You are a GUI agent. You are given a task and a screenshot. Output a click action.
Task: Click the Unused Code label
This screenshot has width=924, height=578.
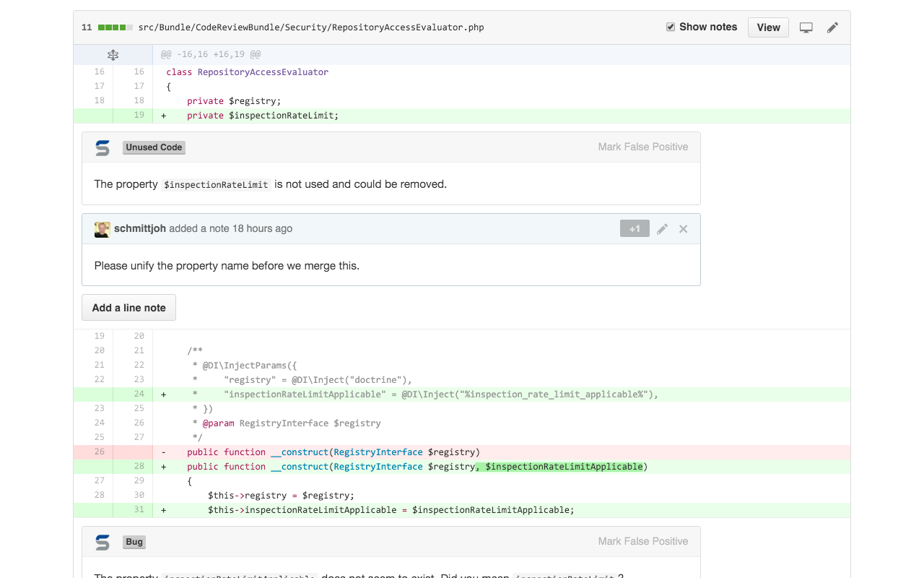(x=154, y=147)
